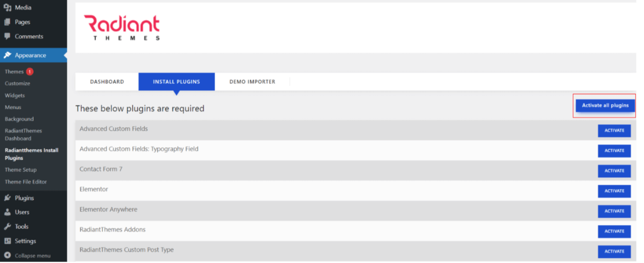
Task: Activate the Advanced Custom Fields plugin
Action: coord(614,131)
